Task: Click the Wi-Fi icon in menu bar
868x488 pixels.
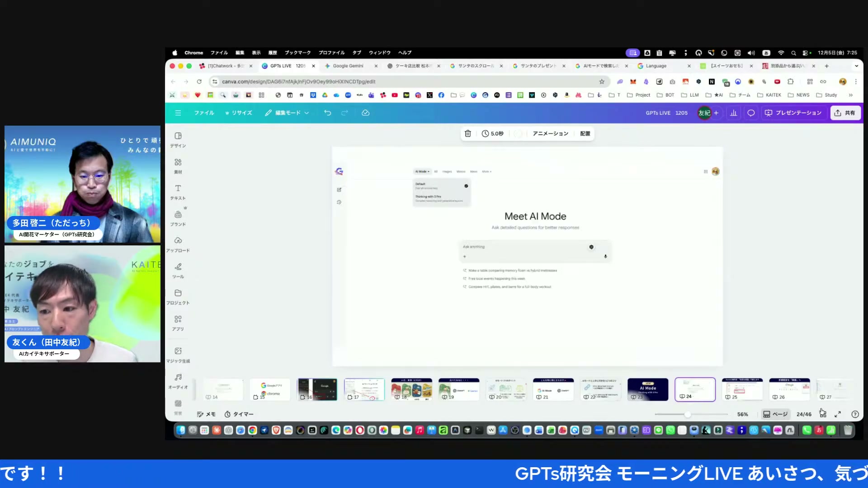Action: click(x=781, y=53)
